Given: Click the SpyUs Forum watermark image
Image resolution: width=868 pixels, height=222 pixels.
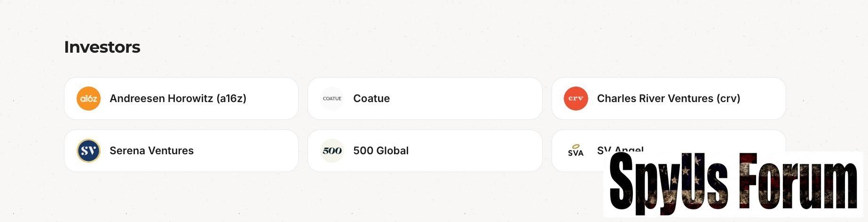Looking at the screenshot, I should [733, 183].
